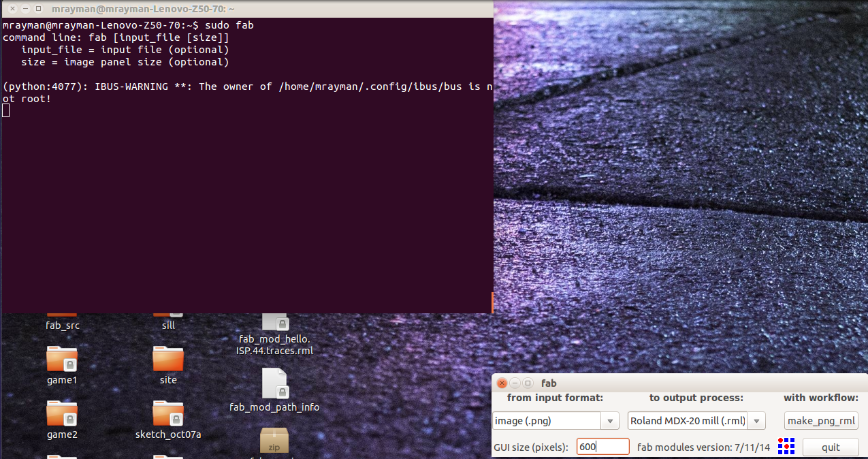This screenshot has width=868, height=459.
Task: Select Roland MDX-20 mill (.rml) output field
Action: pos(688,421)
